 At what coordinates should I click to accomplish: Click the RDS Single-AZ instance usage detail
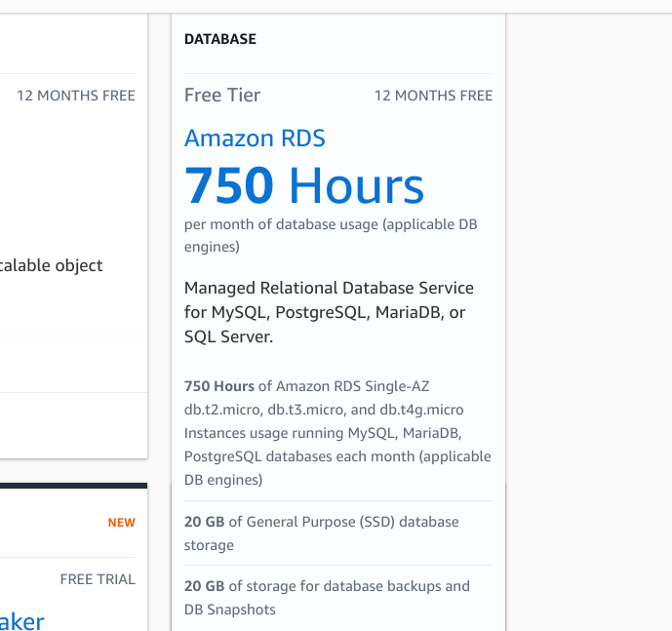pyautogui.click(x=337, y=433)
